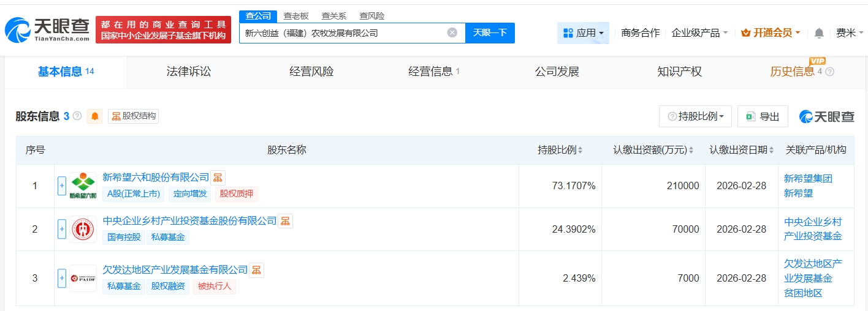Open equity chart icon beside 中央企业乡村产业投资基金
The image size is (868, 311).
[x=286, y=221]
